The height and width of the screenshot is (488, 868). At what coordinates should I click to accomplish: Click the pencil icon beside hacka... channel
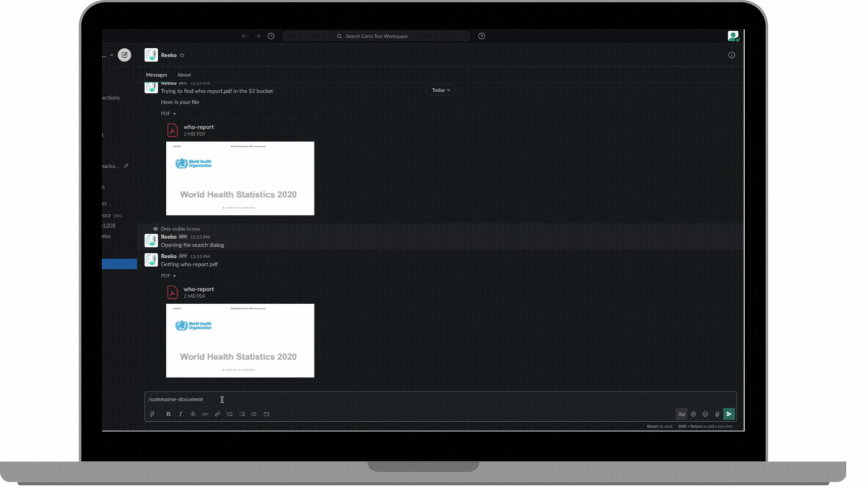pyautogui.click(x=126, y=166)
